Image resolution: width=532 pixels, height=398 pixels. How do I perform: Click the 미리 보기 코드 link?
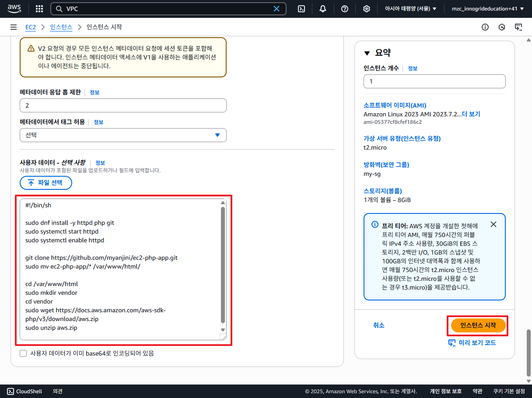(x=477, y=343)
